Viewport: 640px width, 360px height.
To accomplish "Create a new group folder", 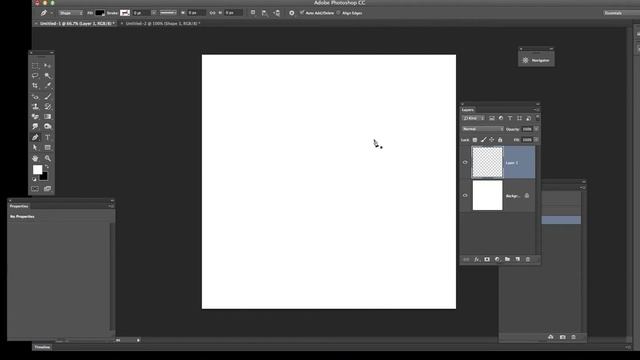I will [x=507, y=260].
